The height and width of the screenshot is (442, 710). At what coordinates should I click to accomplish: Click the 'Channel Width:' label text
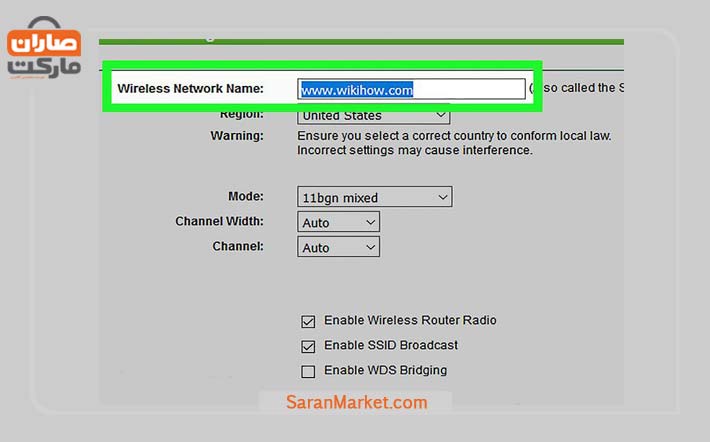(219, 221)
